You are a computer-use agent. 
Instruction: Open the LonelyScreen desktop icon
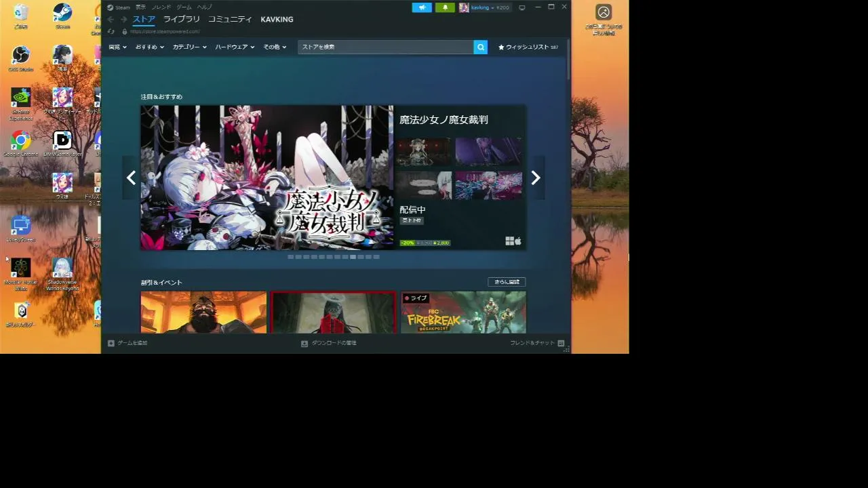click(21, 229)
